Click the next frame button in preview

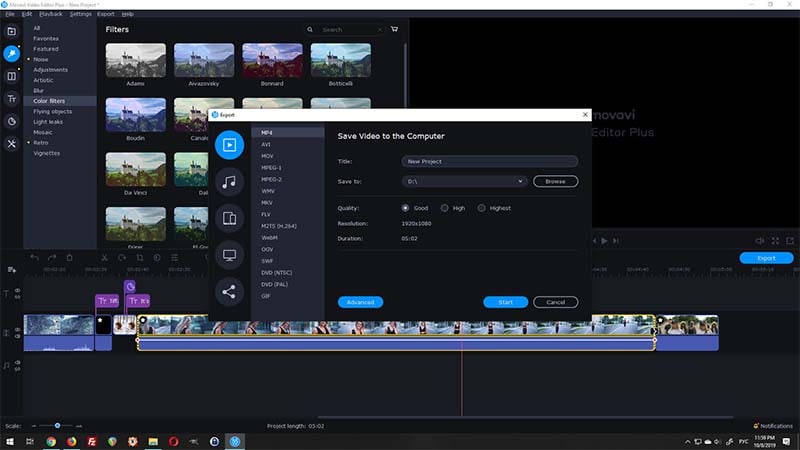coord(616,241)
